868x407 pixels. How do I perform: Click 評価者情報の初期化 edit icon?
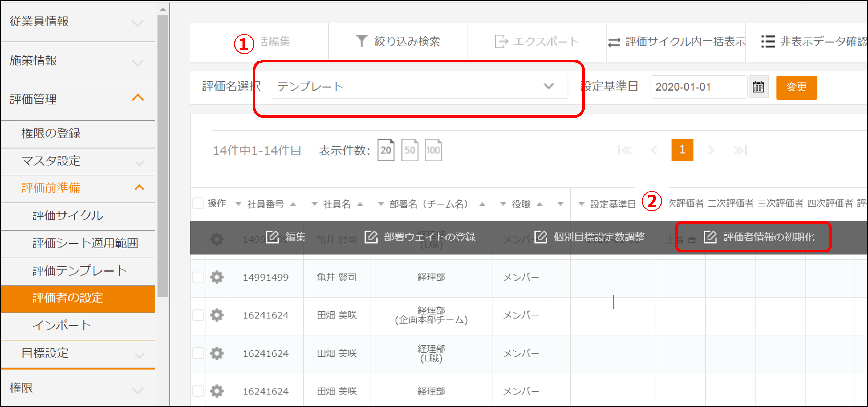coord(710,237)
